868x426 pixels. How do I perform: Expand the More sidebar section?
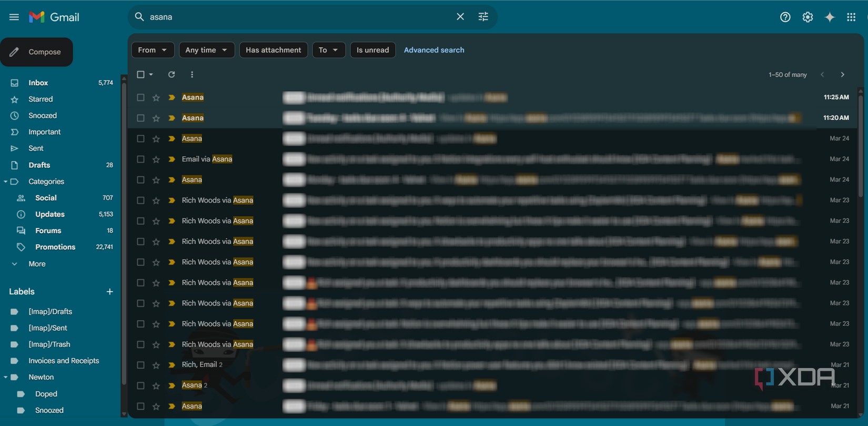point(37,264)
